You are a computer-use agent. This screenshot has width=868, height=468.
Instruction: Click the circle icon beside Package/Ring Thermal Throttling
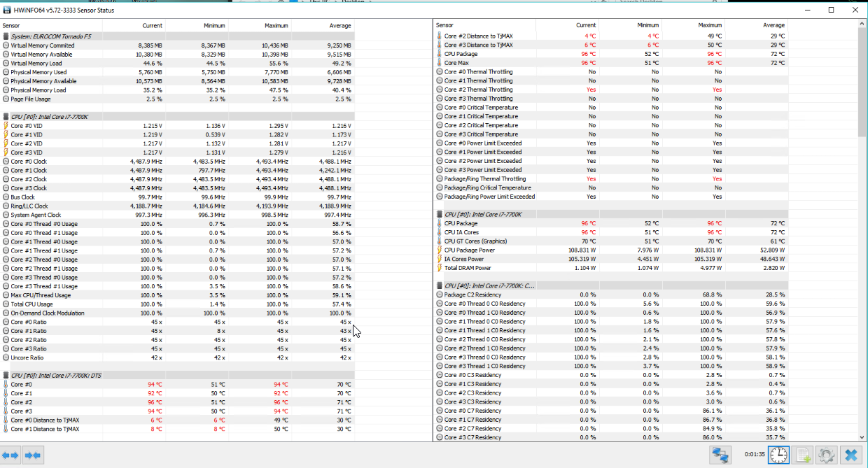[x=439, y=178]
